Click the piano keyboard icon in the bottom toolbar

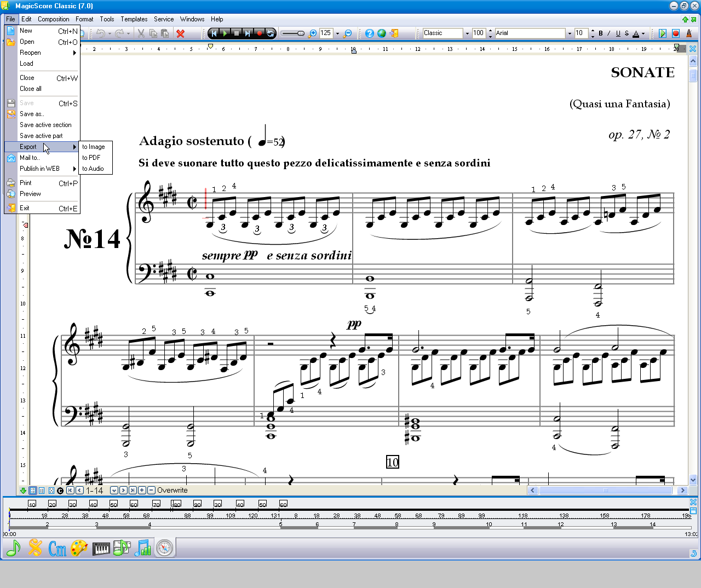(101, 548)
